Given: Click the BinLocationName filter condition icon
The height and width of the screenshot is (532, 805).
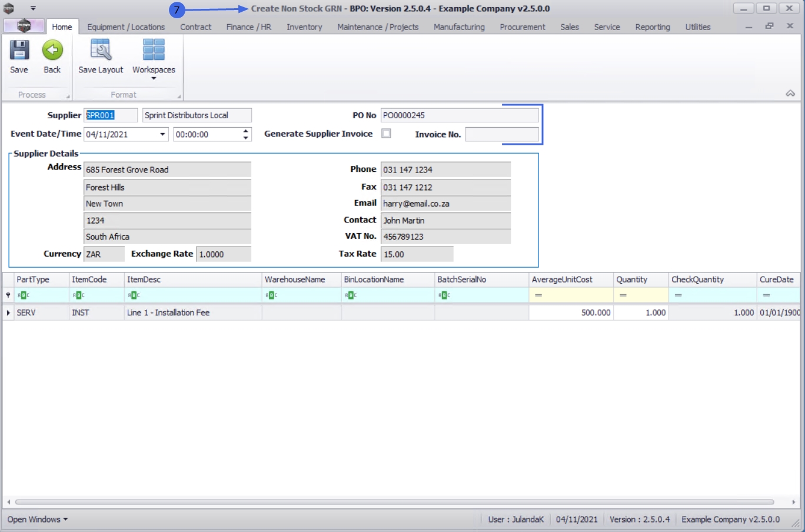Looking at the screenshot, I should click(x=351, y=295).
